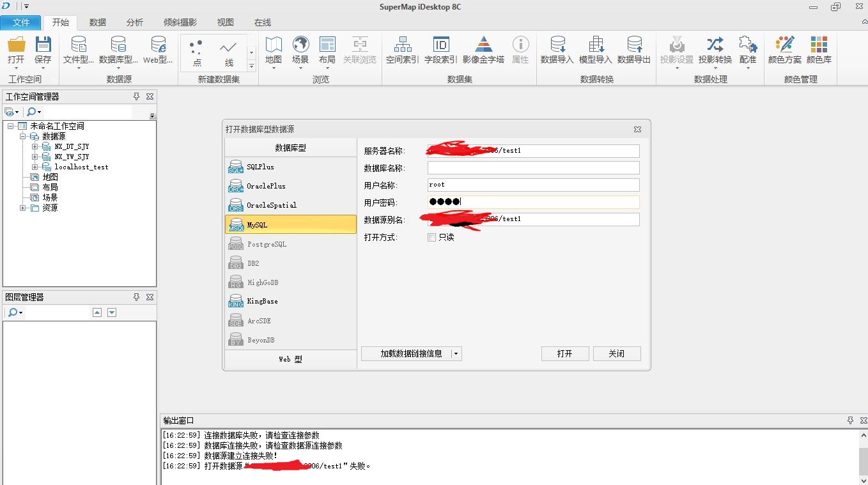Click the 数据导入 data import icon
The width and height of the screenshot is (868, 485).
(x=557, y=45)
